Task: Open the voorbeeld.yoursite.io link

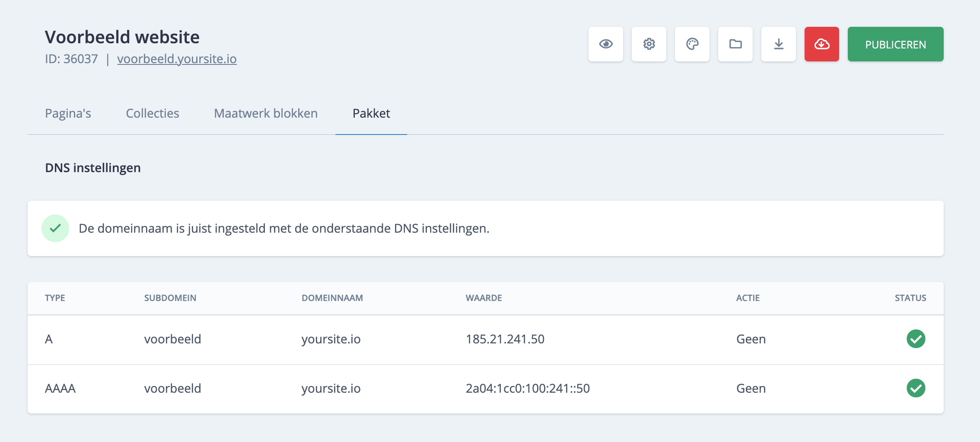Action: 177,59
